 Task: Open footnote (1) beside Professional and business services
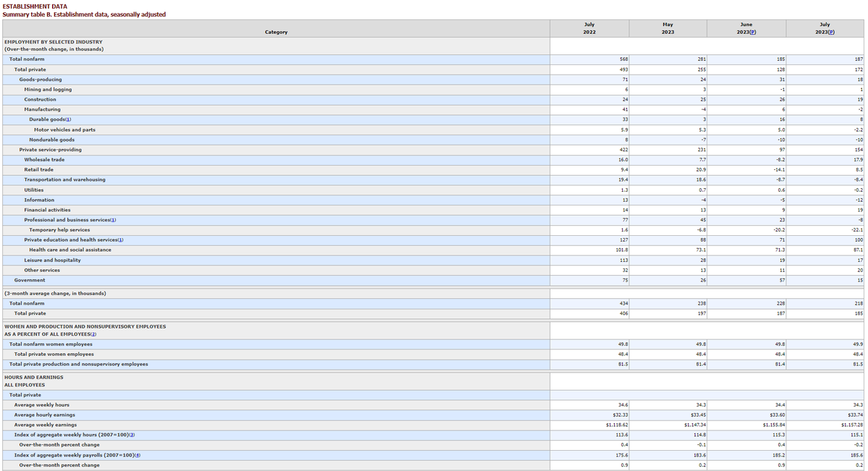[114, 220]
